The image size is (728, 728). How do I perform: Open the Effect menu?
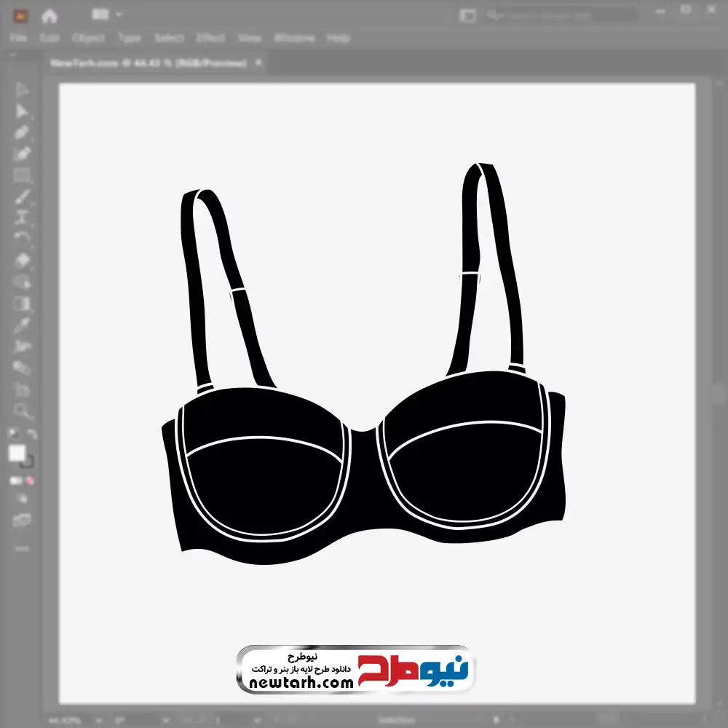pyautogui.click(x=210, y=38)
